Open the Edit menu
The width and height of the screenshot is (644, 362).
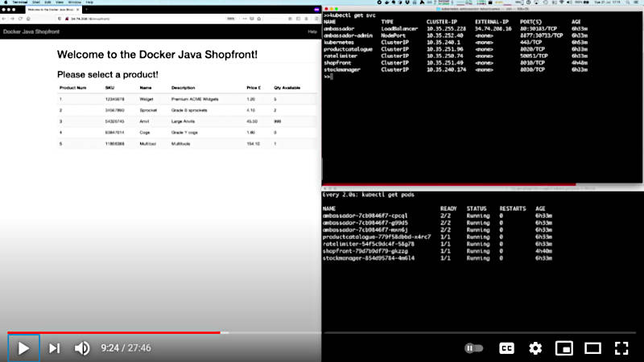coord(47,2)
